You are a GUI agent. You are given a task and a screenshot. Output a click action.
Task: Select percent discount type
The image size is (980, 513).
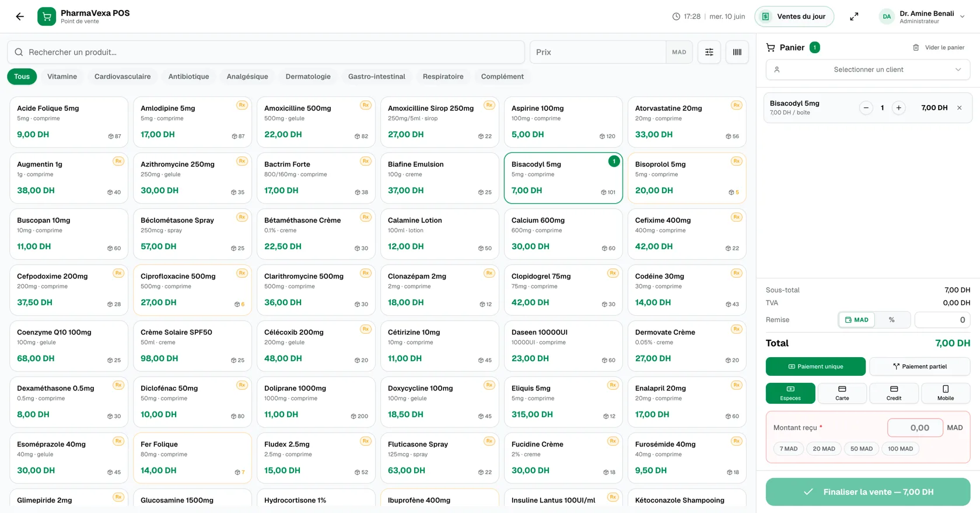pyautogui.click(x=892, y=320)
